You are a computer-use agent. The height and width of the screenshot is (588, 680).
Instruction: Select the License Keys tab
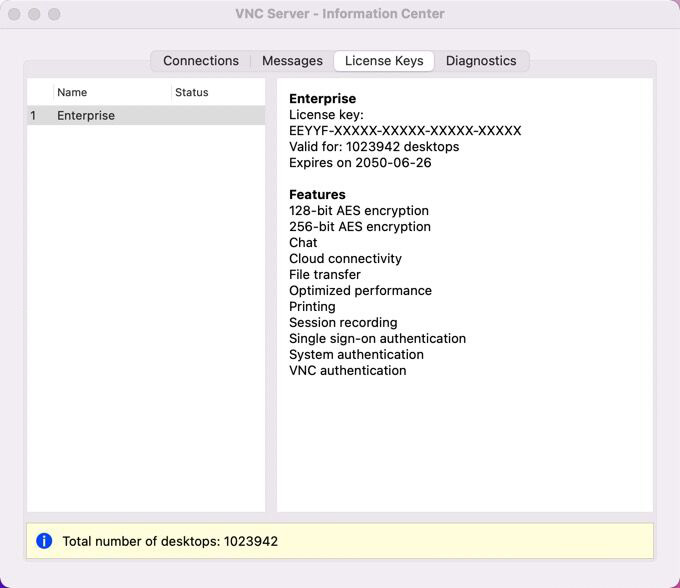tap(384, 61)
